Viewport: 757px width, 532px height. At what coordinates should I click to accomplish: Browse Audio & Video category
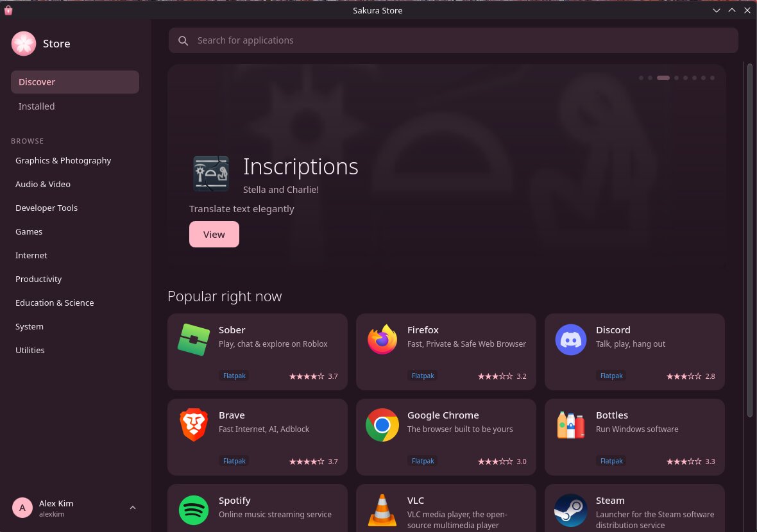(75, 184)
